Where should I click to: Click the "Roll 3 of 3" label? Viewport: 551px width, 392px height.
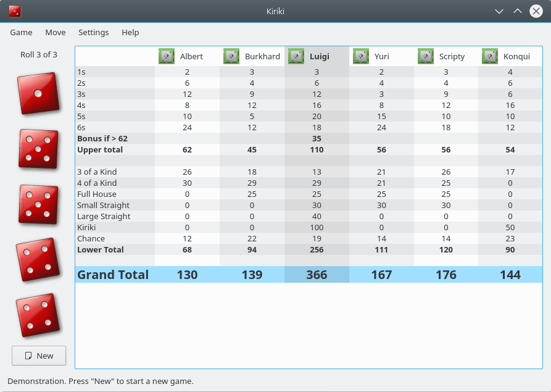tap(39, 54)
